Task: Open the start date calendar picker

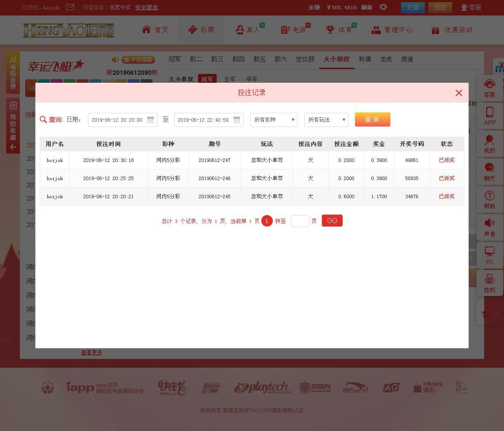Action: coord(150,120)
